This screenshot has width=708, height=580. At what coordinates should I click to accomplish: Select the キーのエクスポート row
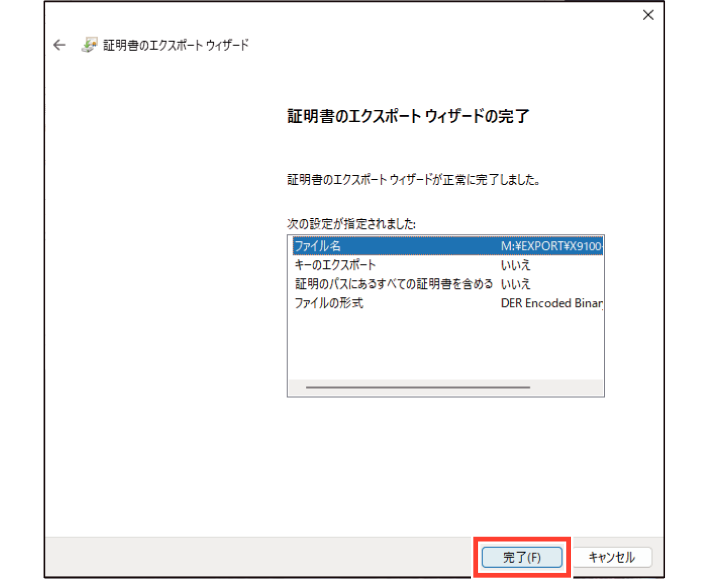[447, 265]
